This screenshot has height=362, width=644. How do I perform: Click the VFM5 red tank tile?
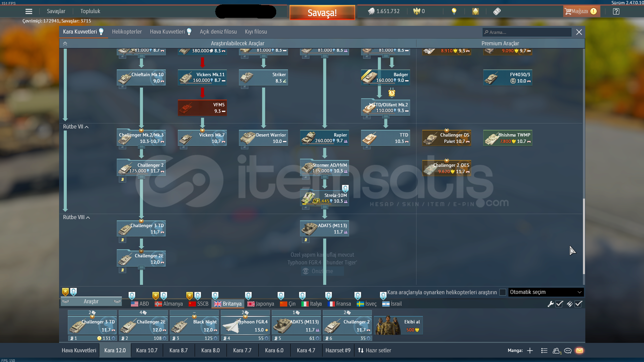202,108
